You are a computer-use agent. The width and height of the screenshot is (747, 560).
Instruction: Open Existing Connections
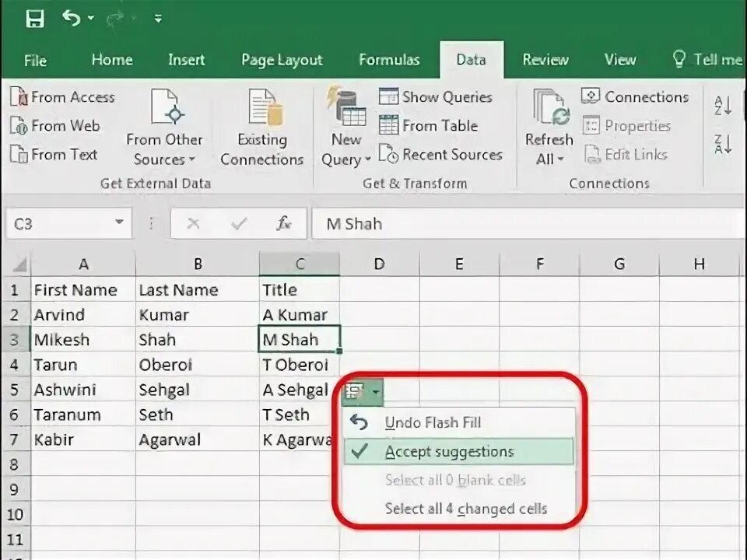(262, 128)
